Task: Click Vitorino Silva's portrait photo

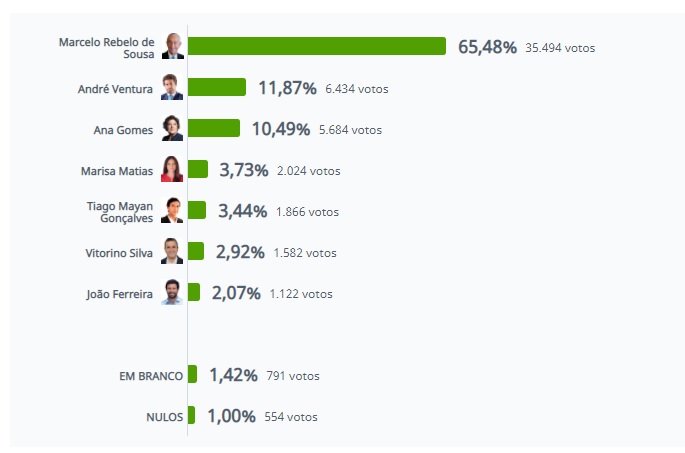Action: pos(173,252)
